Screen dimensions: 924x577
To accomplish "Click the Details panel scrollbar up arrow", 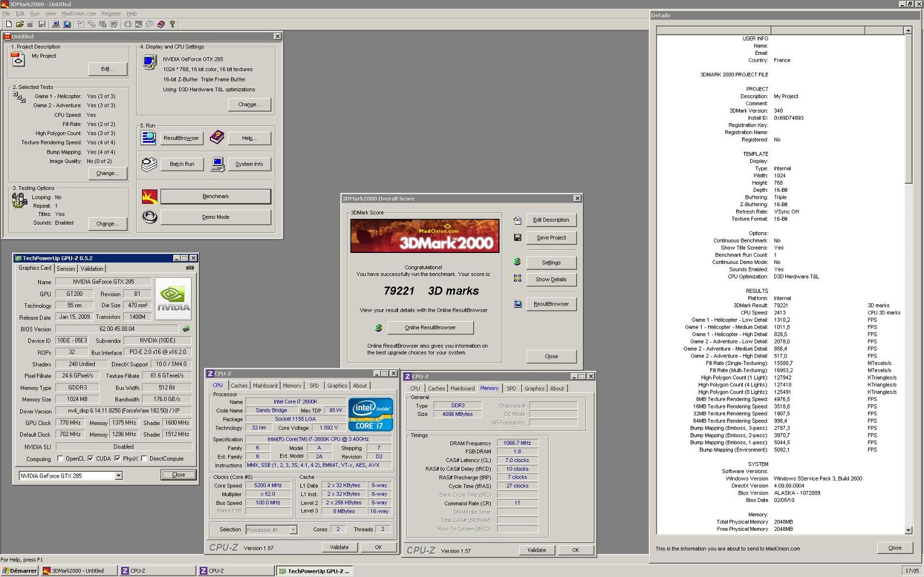I will [x=908, y=30].
